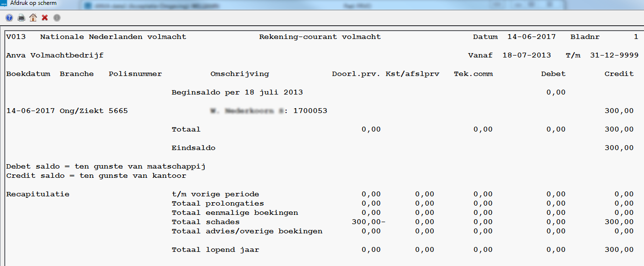
Task: Click the 'Totaal schades' row label
Action: [205, 222]
